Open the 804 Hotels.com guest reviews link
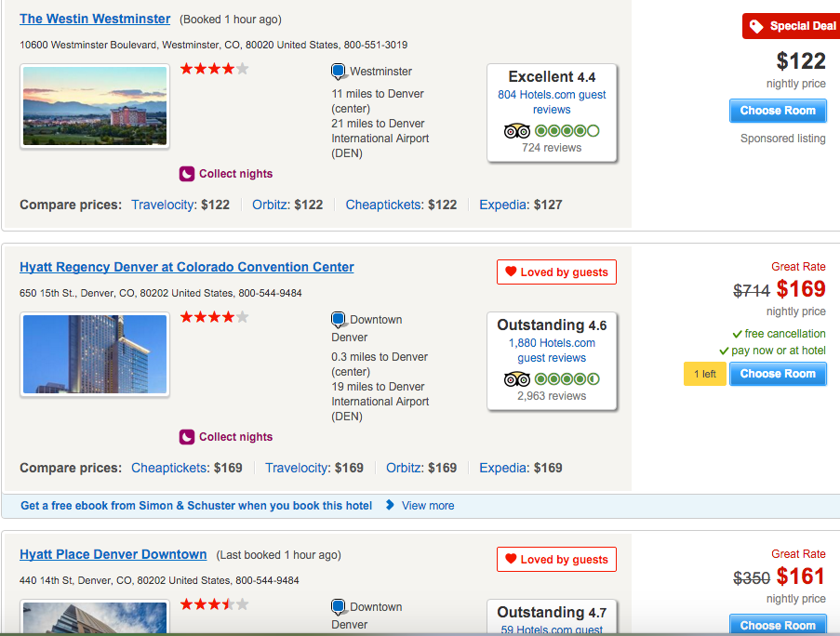The height and width of the screenshot is (636, 840). click(x=552, y=101)
